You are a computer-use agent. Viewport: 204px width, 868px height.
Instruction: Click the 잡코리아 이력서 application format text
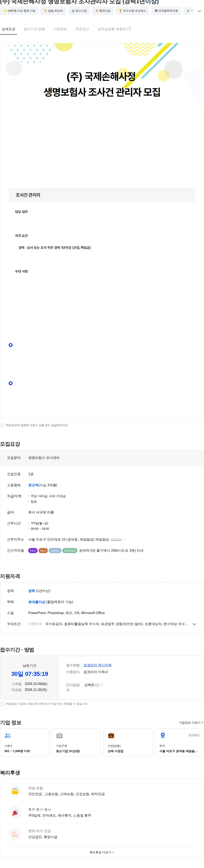coord(96,672)
